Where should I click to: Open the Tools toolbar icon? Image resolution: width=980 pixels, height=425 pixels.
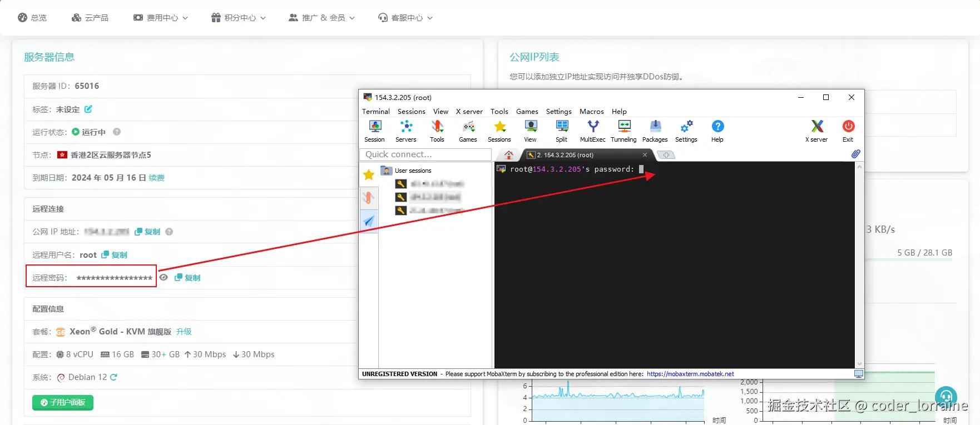(x=437, y=131)
